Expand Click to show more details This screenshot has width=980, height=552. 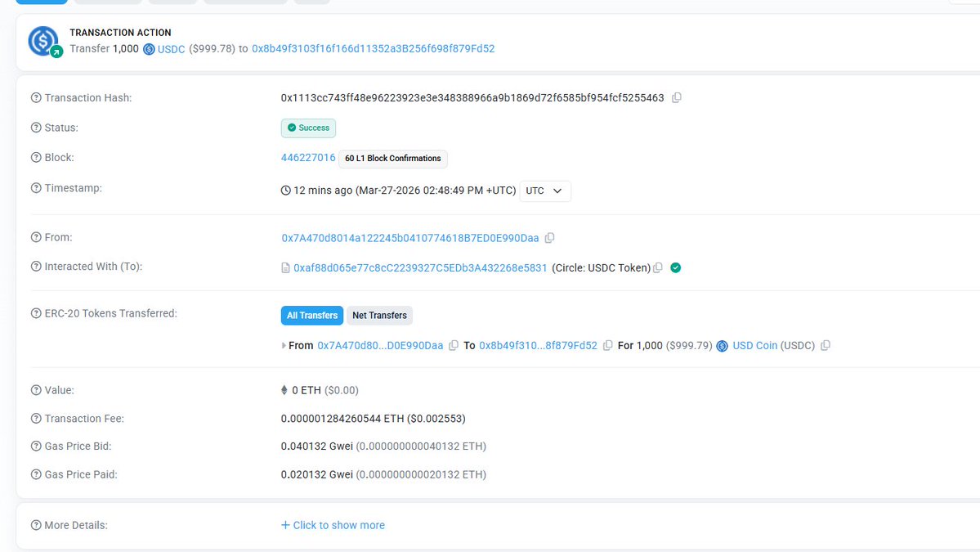tap(333, 525)
